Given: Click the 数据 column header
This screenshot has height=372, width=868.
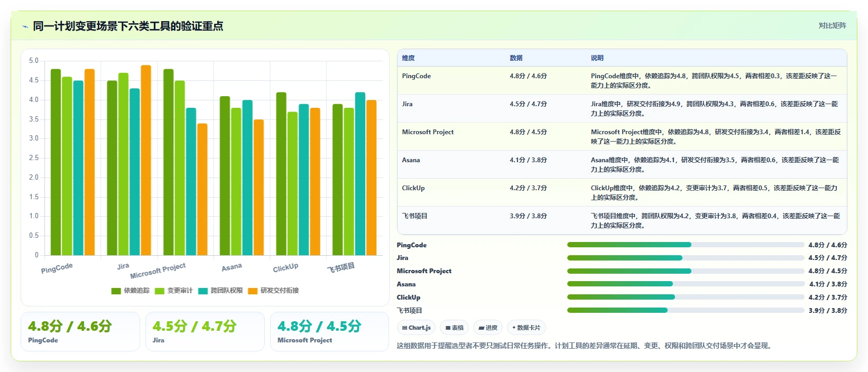Looking at the screenshot, I should coord(516,58).
